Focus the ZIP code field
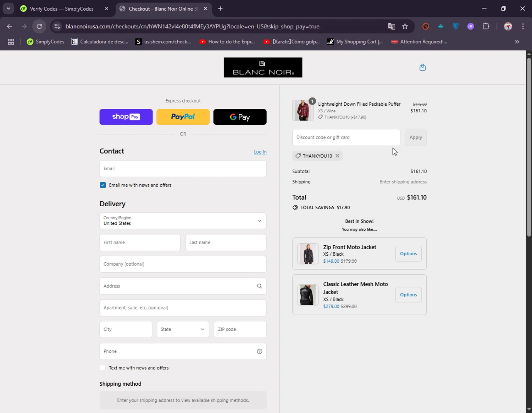 [x=240, y=329]
